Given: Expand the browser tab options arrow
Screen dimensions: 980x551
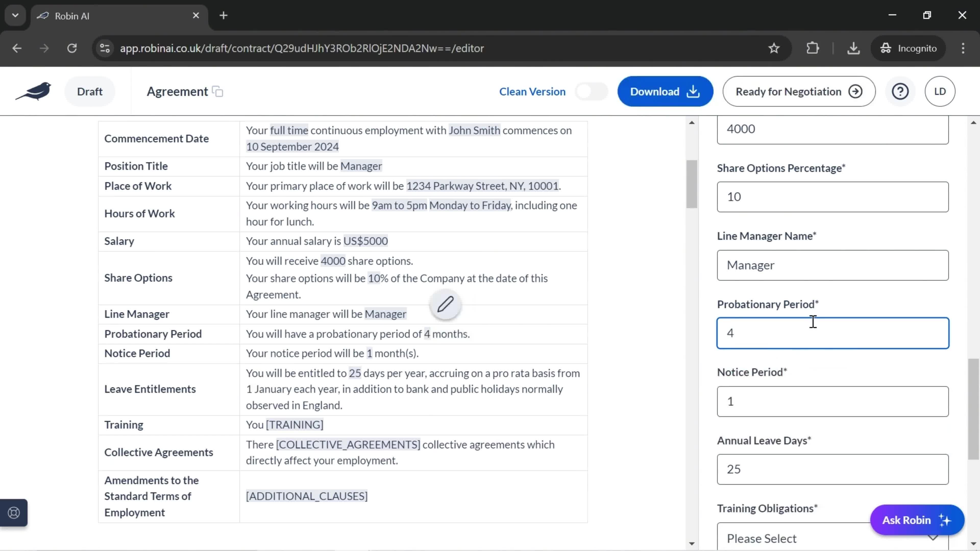Looking at the screenshot, I should tap(15, 15).
